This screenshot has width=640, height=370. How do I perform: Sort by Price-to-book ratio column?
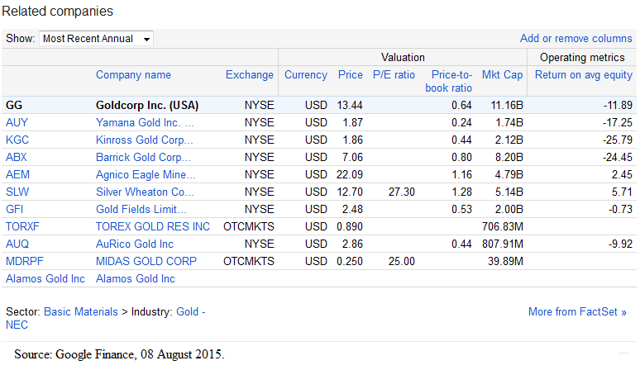[448, 81]
